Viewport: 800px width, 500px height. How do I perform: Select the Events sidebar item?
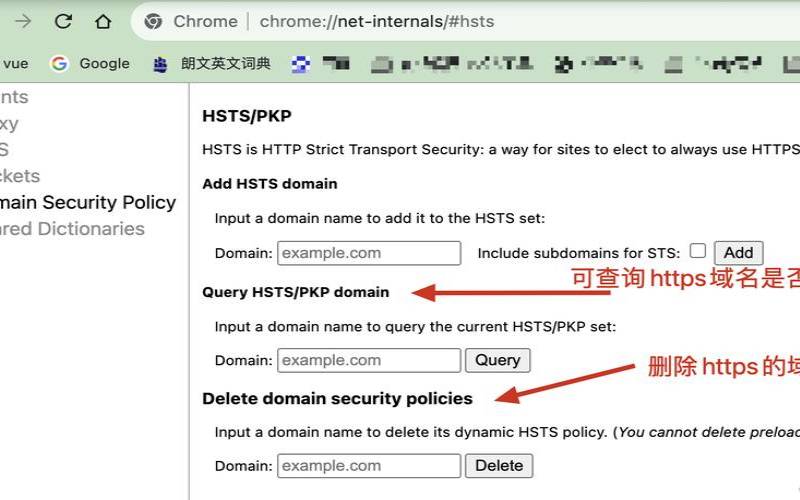pyautogui.click(x=14, y=97)
